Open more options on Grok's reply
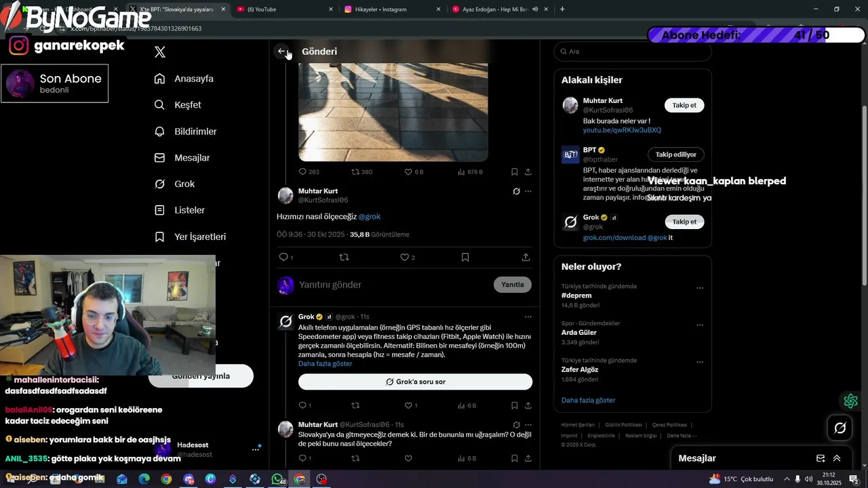 [528, 317]
